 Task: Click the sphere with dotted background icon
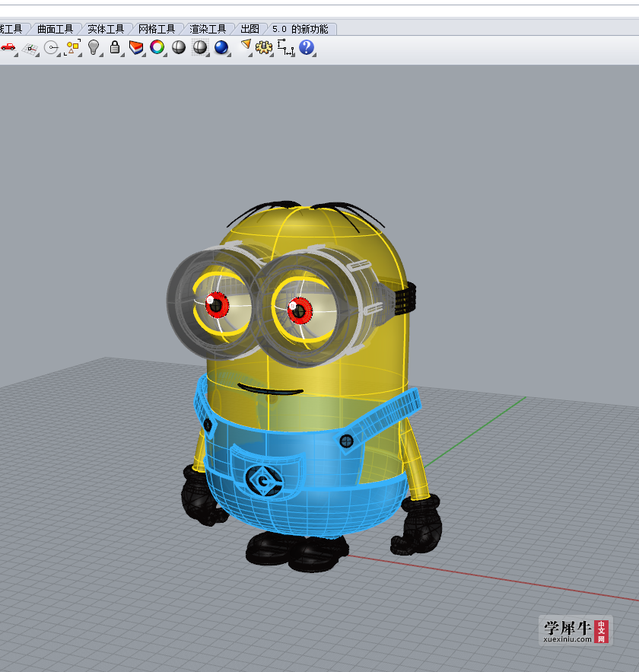tap(200, 47)
